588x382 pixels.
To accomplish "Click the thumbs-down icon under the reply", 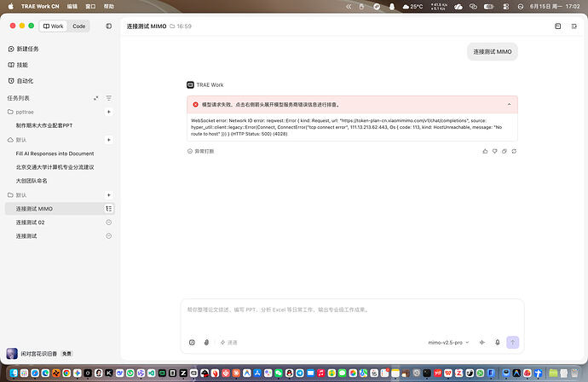I will [x=494, y=151].
